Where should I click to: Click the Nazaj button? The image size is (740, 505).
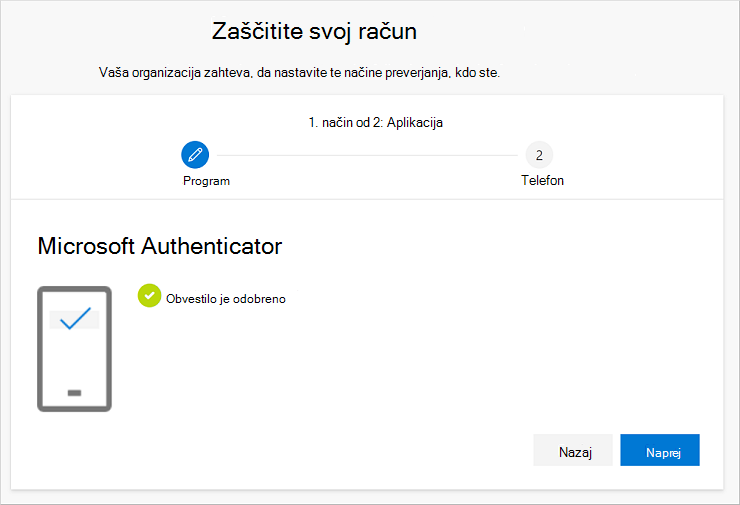pyautogui.click(x=573, y=450)
